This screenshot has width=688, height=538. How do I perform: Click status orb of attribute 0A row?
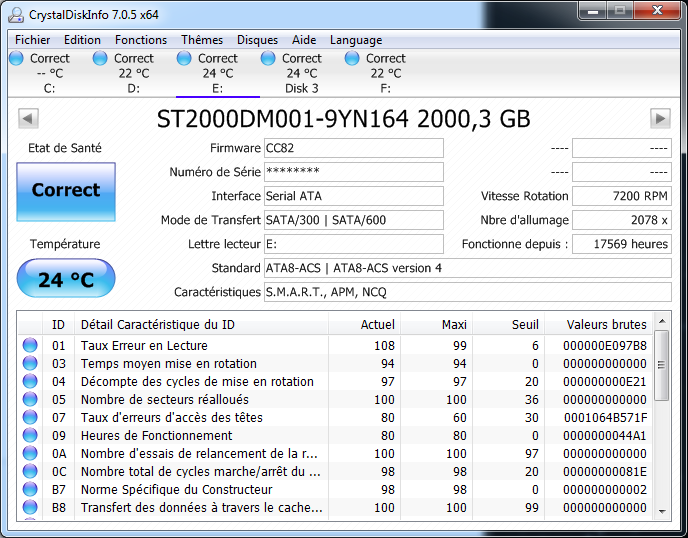pyautogui.click(x=30, y=453)
